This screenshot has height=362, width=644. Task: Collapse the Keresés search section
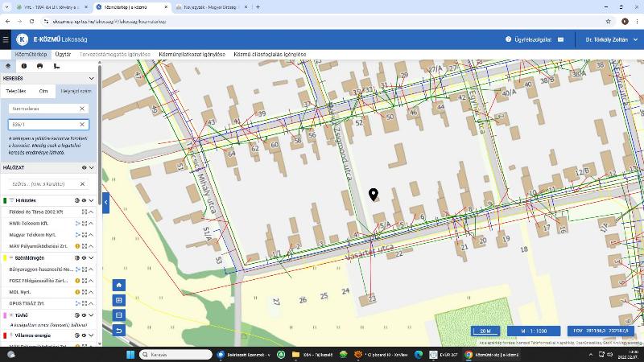pyautogui.click(x=92, y=79)
